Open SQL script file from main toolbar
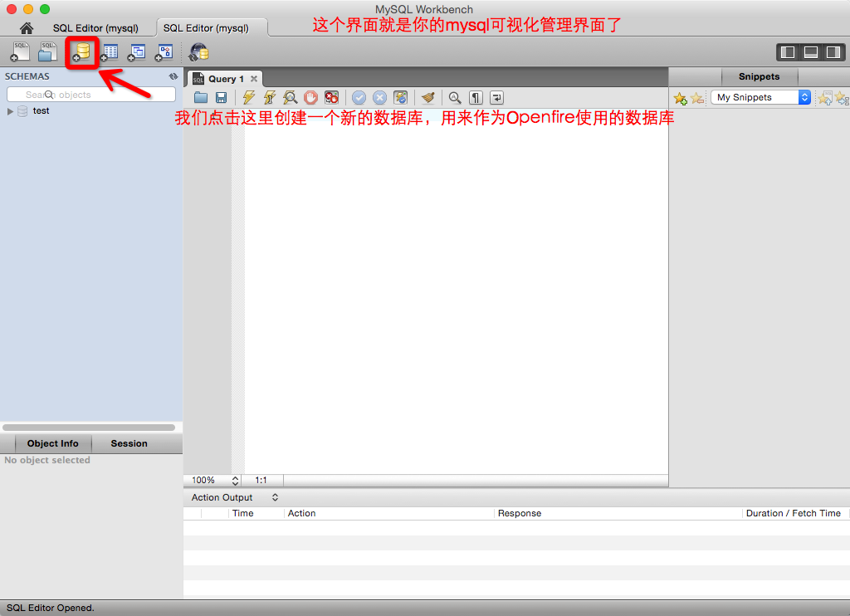Viewport: 850px width, 616px height. coord(47,52)
